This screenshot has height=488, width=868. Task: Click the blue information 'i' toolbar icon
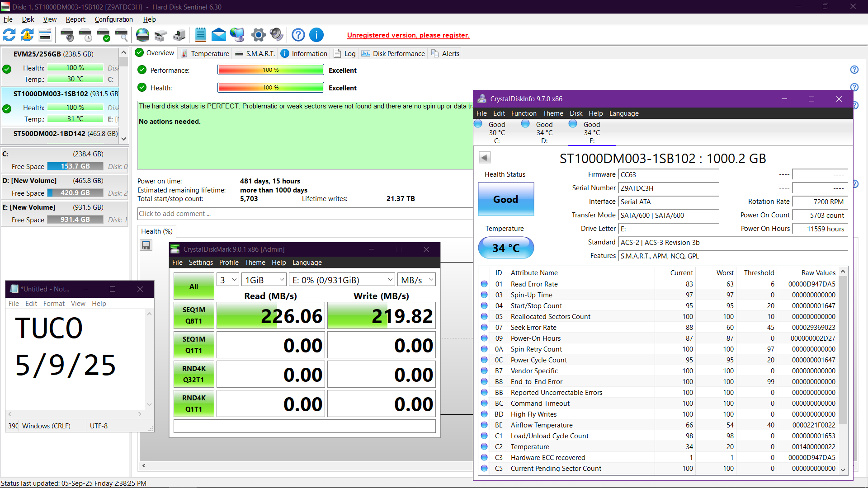point(316,35)
